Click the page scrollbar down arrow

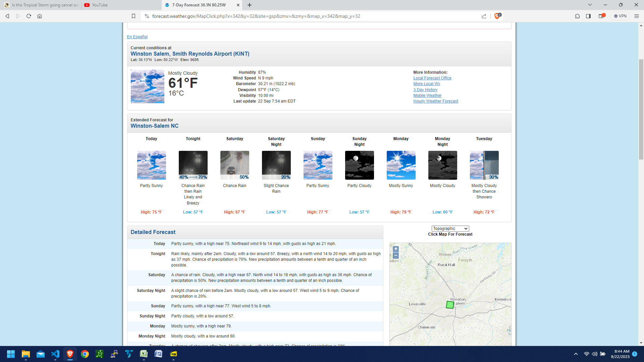(x=641, y=343)
